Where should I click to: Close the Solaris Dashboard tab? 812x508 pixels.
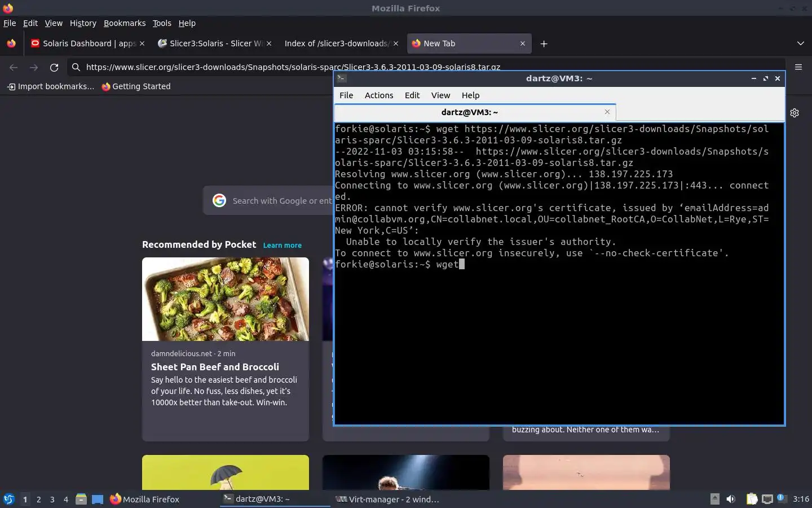point(142,43)
